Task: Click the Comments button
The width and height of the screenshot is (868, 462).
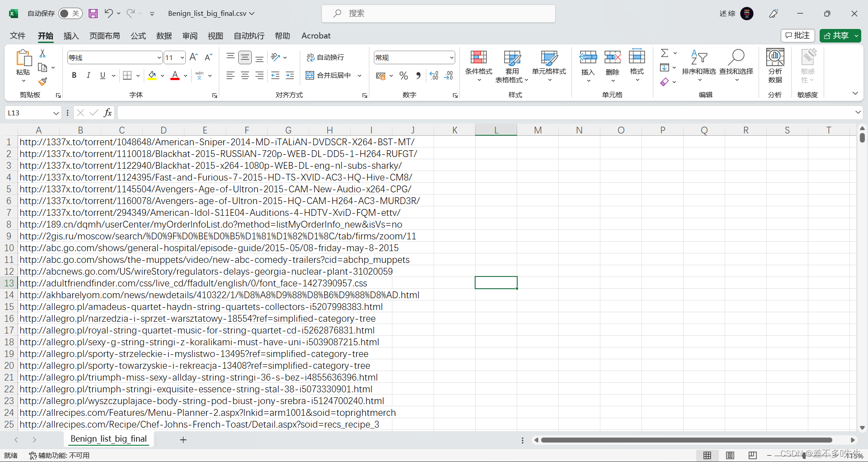Action: point(797,35)
